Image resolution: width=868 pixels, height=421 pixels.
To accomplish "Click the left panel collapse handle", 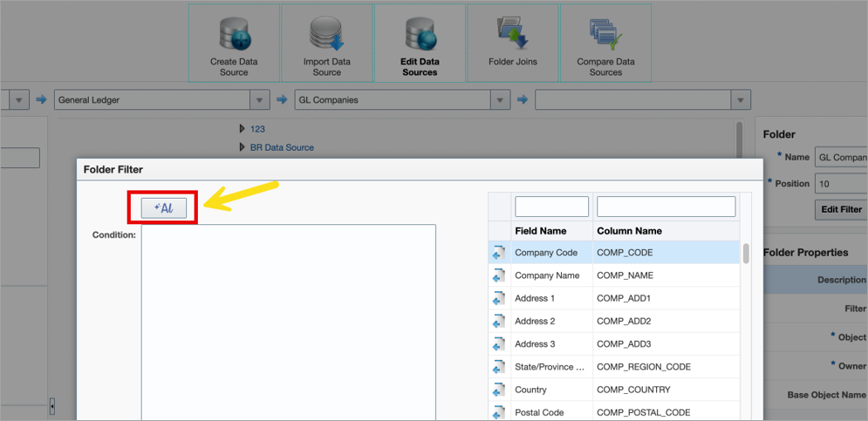I will click(52, 407).
